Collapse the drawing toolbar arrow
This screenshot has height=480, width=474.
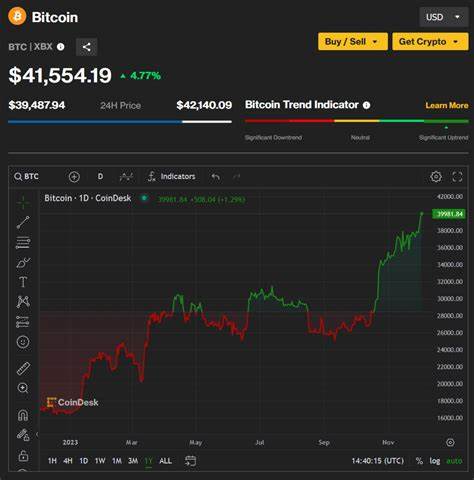pyautogui.click(x=37, y=434)
